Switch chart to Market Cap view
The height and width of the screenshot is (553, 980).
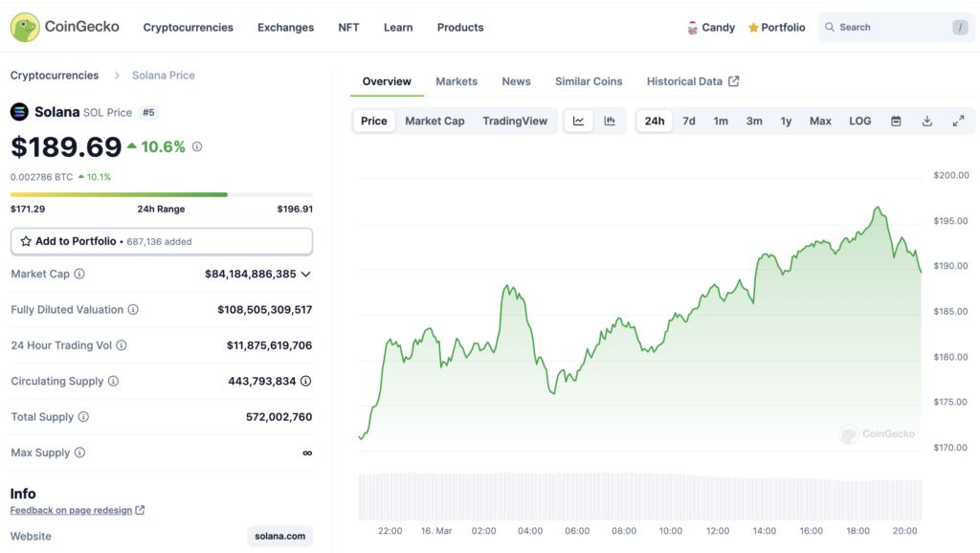(x=434, y=121)
